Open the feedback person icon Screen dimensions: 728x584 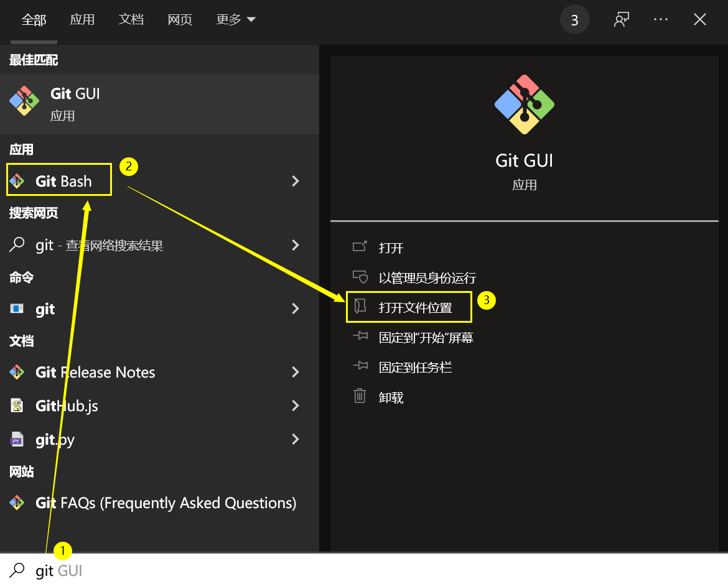[621, 19]
